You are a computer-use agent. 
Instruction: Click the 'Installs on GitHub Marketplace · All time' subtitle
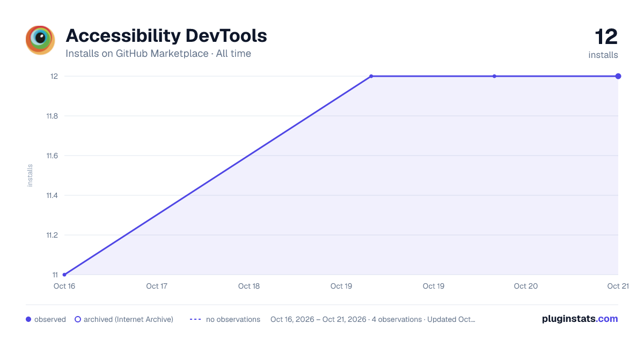[158, 54]
